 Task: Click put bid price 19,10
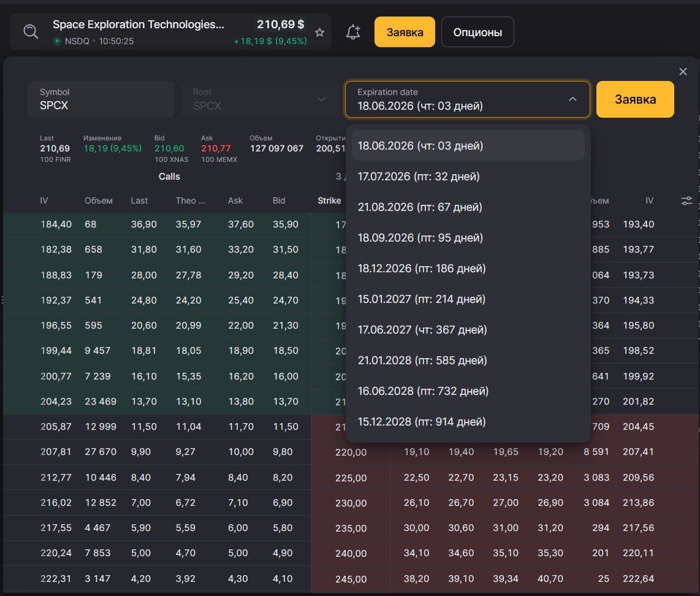(x=417, y=452)
